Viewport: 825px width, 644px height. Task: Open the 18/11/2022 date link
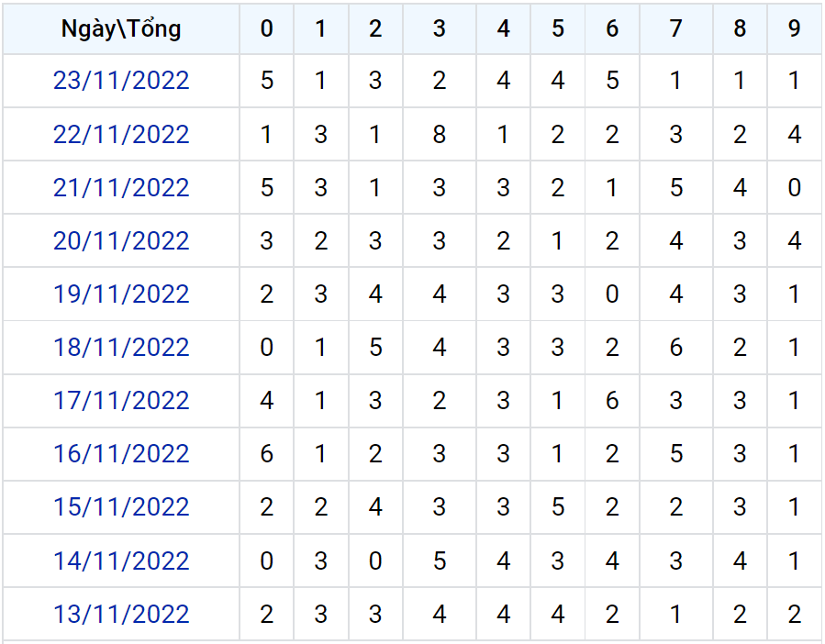coord(121,348)
